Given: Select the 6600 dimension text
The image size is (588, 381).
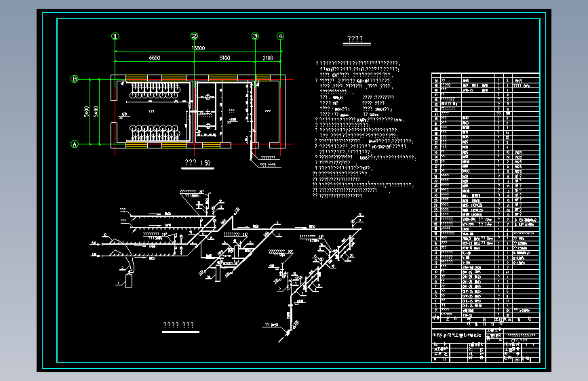Looking at the screenshot, I should coord(155,58).
